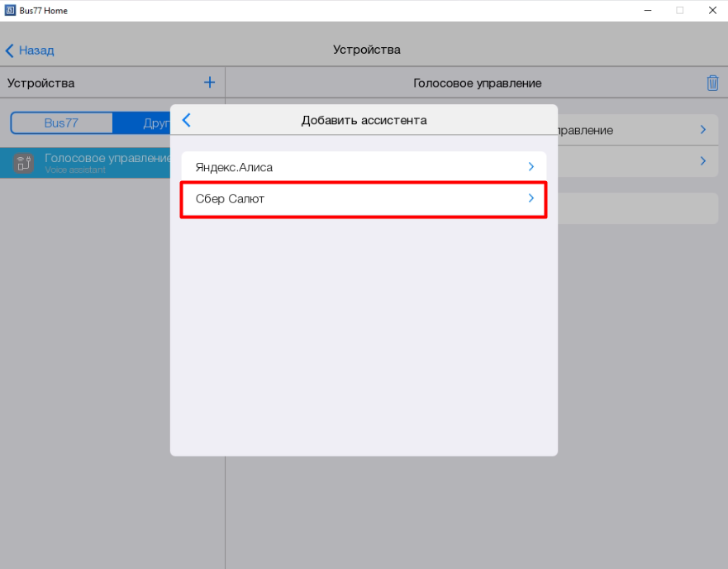
Task: Click the chevron icon beside Назад
Action: [10, 50]
